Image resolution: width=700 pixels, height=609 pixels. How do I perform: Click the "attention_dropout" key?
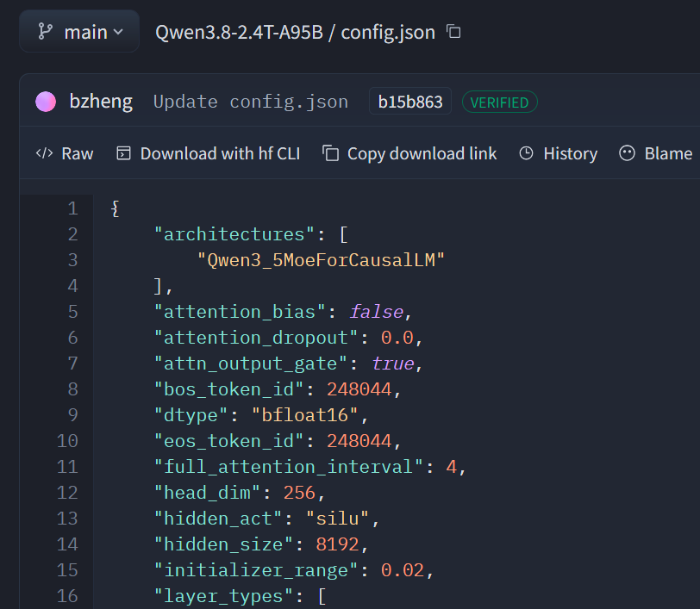pos(256,338)
